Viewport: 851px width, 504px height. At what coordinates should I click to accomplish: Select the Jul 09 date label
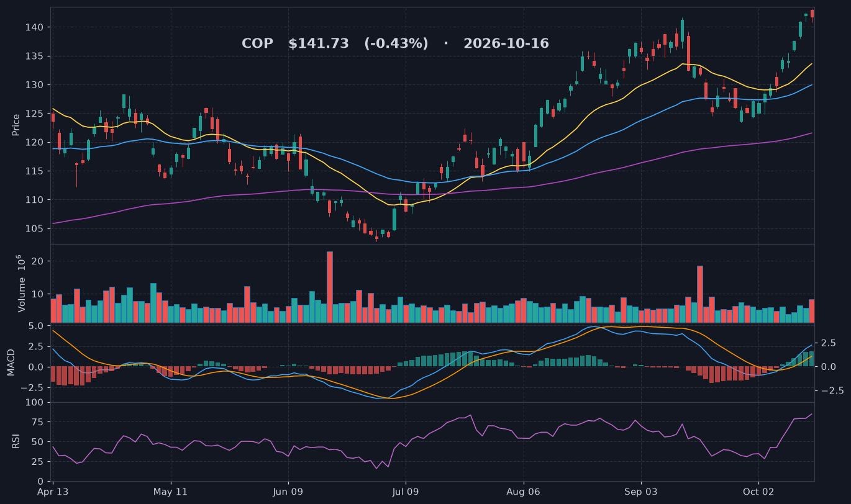tap(406, 492)
